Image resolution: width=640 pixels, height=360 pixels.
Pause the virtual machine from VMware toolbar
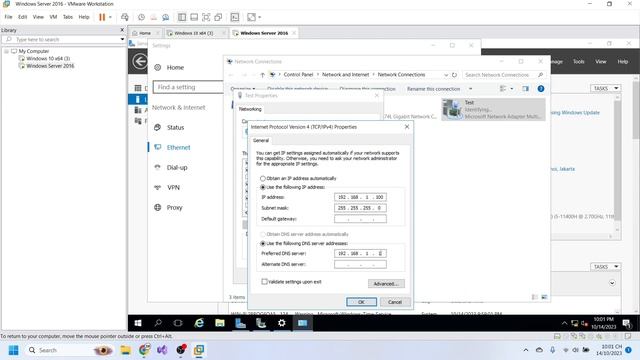click(102, 17)
